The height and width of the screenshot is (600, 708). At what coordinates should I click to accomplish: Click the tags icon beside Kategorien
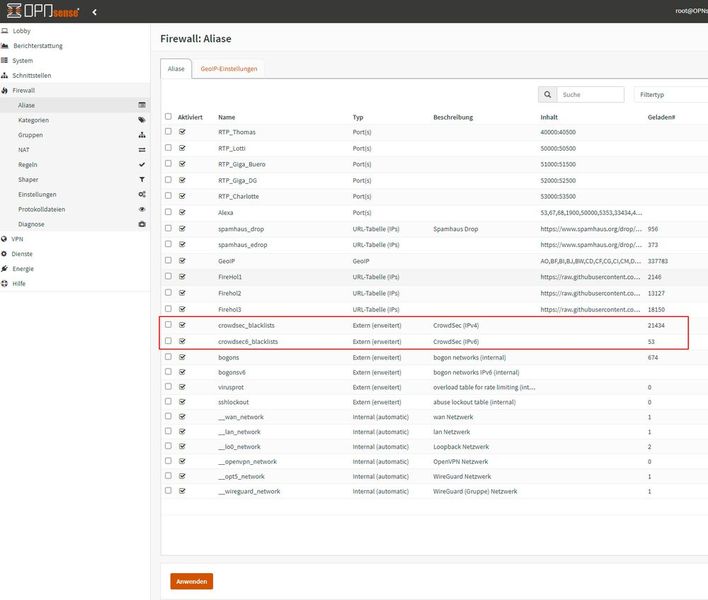click(142, 120)
